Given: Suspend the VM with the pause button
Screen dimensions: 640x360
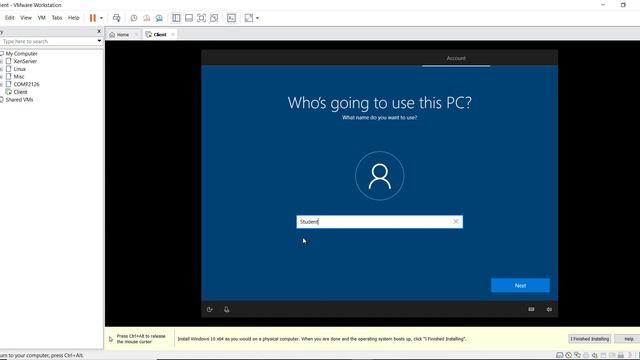Looking at the screenshot, I should (x=93, y=18).
